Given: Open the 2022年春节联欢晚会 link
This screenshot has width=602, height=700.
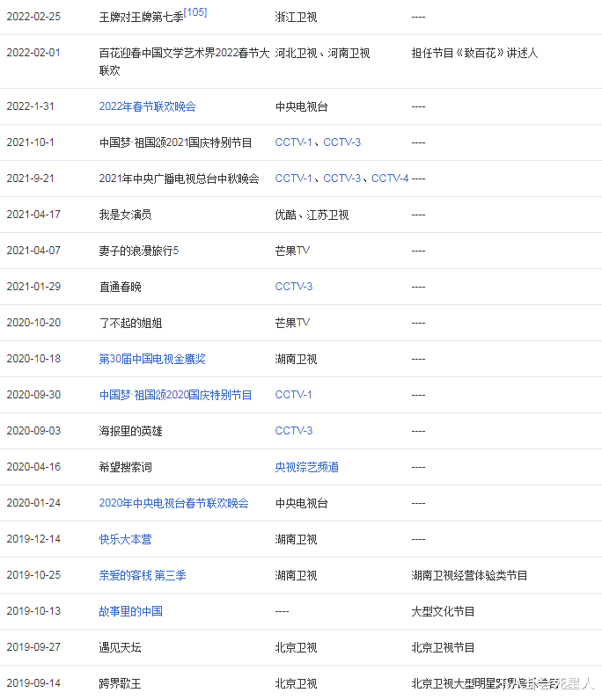Looking at the screenshot, I should [148, 106].
